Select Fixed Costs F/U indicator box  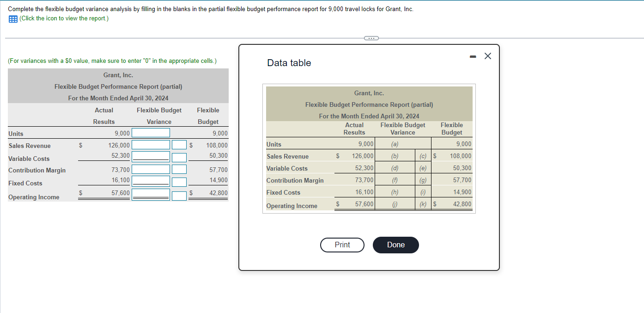pyautogui.click(x=179, y=182)
